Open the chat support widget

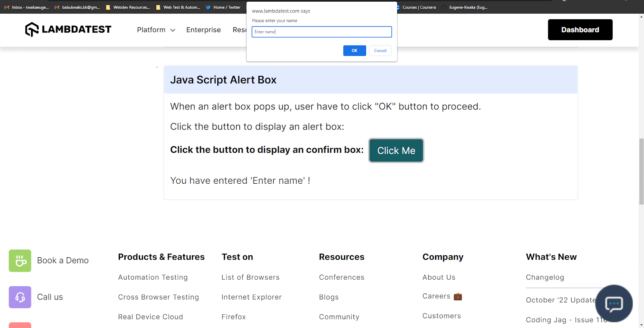614,303
